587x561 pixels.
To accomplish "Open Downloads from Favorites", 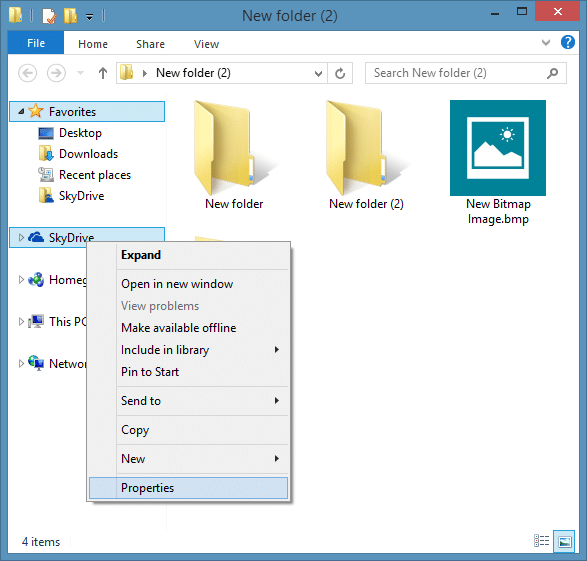I will 88,154.
